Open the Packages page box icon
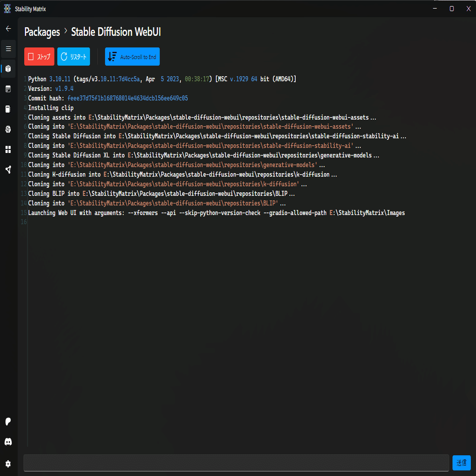The height and width of the screenshot is (476, 476). point(8,69)
